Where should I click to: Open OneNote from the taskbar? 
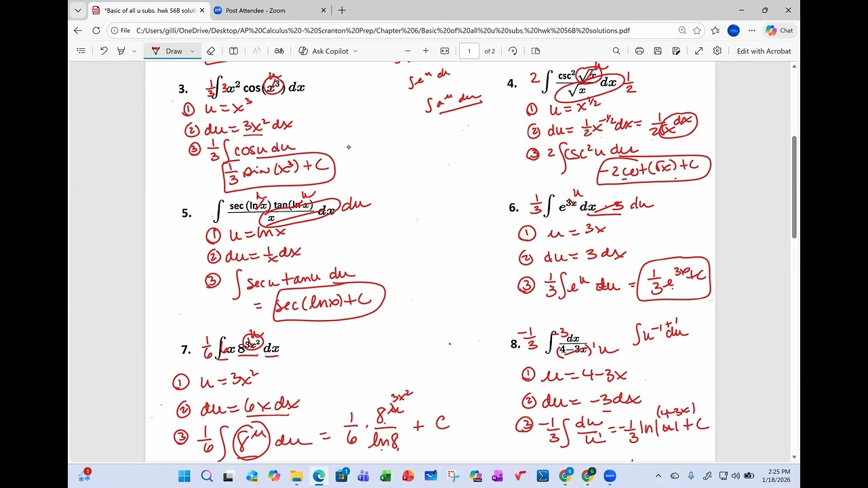(x=498, y=476)
